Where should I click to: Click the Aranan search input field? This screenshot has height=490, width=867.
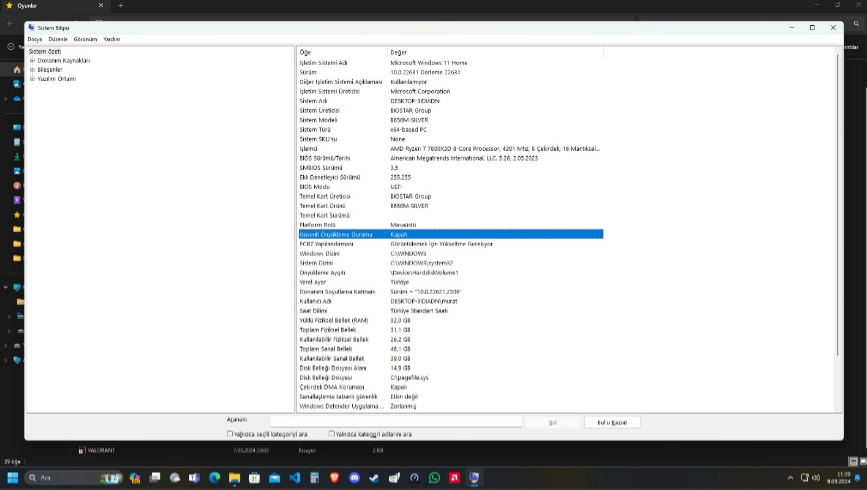point(396,421)
